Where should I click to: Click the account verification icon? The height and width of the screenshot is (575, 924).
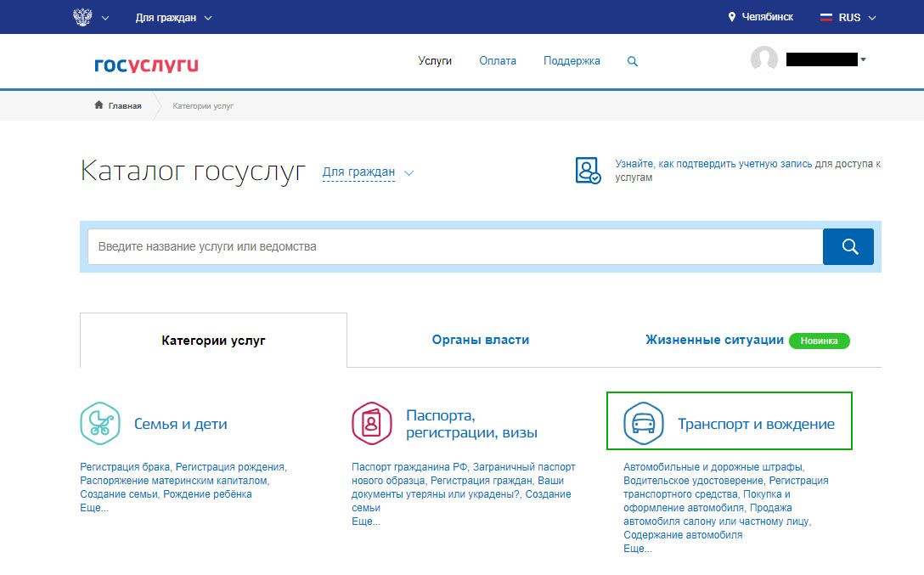point(588,170)
